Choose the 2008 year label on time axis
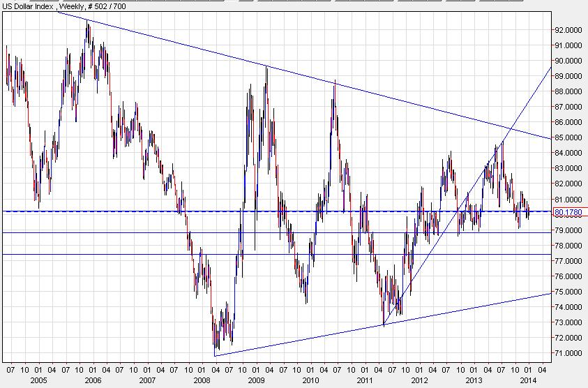The width and height of the screenshot is (588, 388). point(202,380)
